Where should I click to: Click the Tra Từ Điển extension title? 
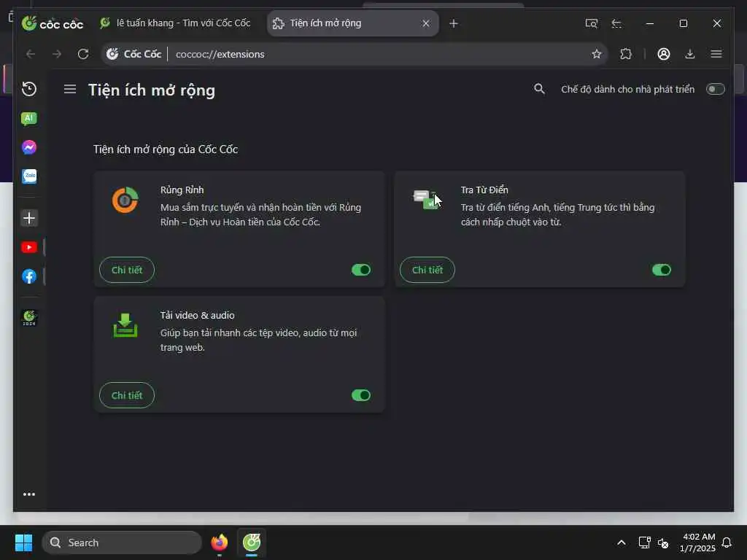coord(484,190)
